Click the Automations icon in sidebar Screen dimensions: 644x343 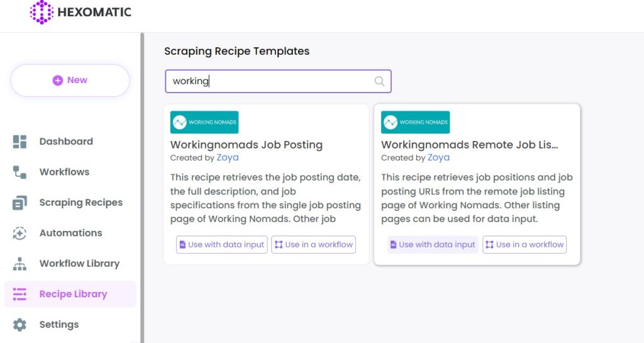(x=19, y=233)
